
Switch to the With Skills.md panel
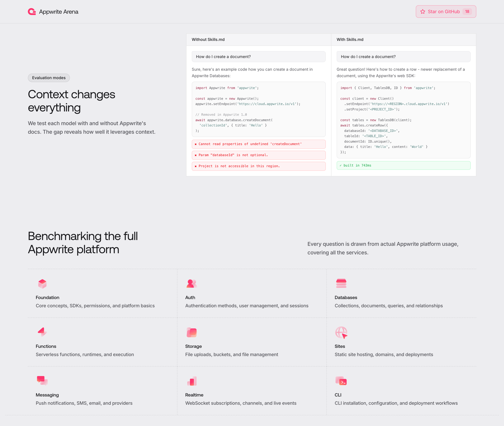[350, 39]
